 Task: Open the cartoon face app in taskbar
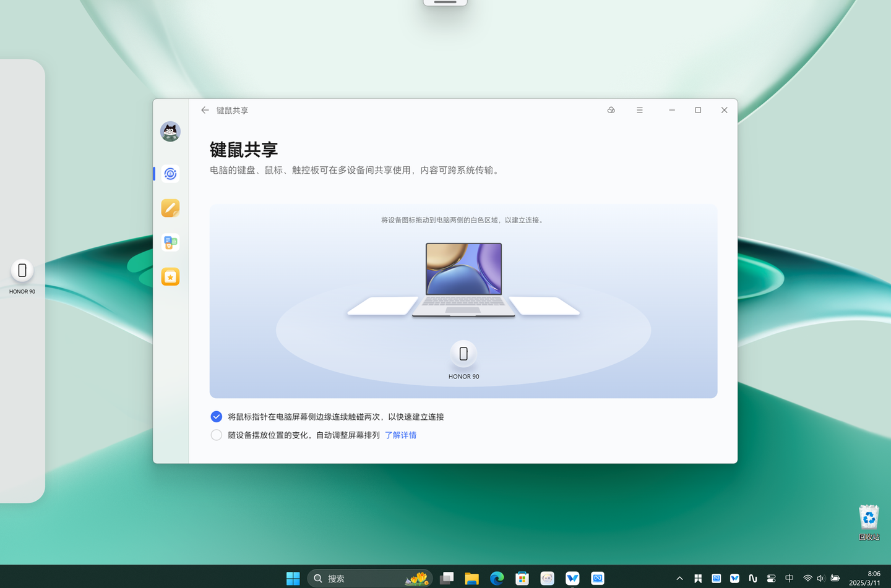(x=547, y=578)
